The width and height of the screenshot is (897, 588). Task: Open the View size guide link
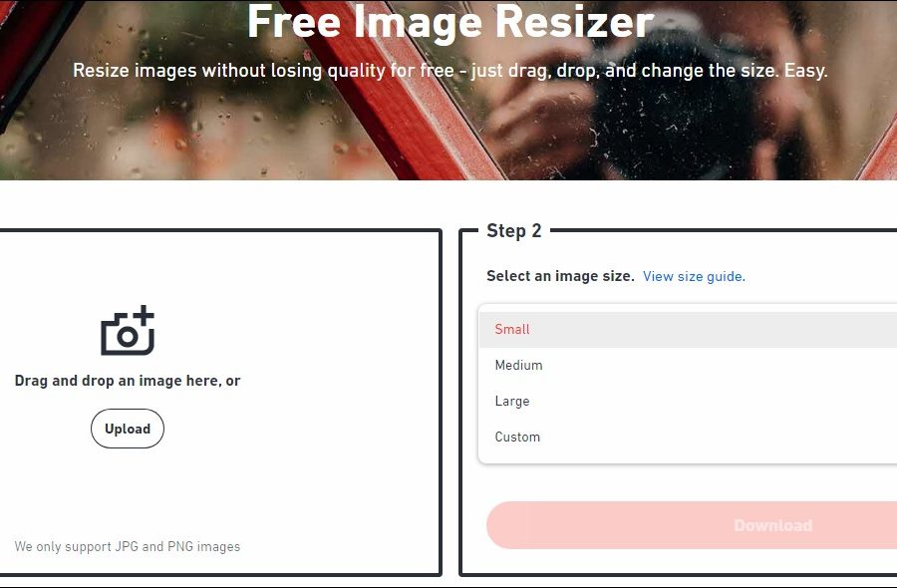point(694,276)
